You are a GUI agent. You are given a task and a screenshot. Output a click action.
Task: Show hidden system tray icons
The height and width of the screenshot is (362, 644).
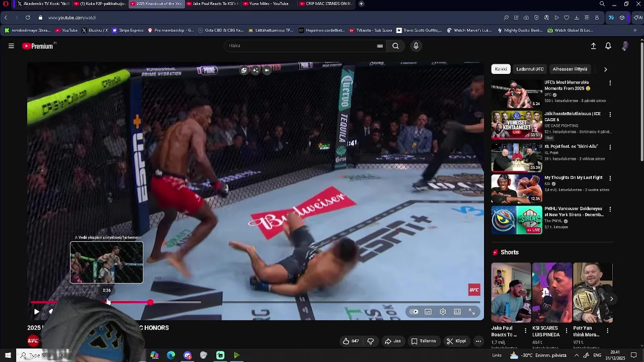pyautogui.click(x=577, y=355)
